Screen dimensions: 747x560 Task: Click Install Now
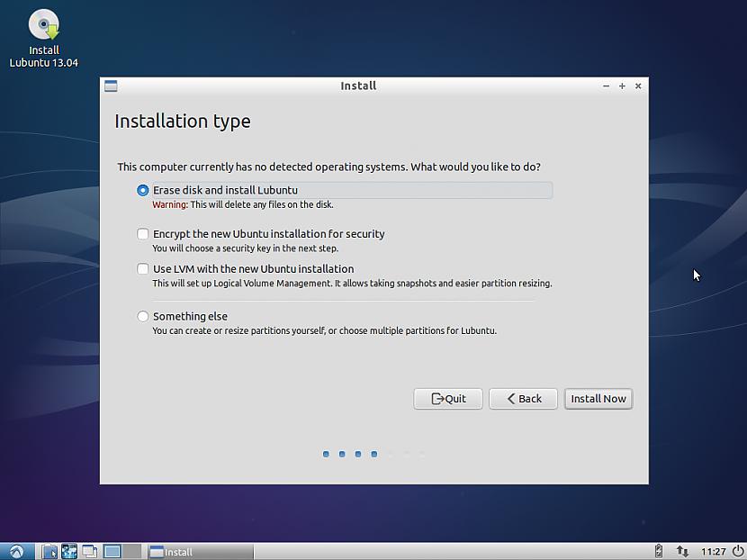598,399
